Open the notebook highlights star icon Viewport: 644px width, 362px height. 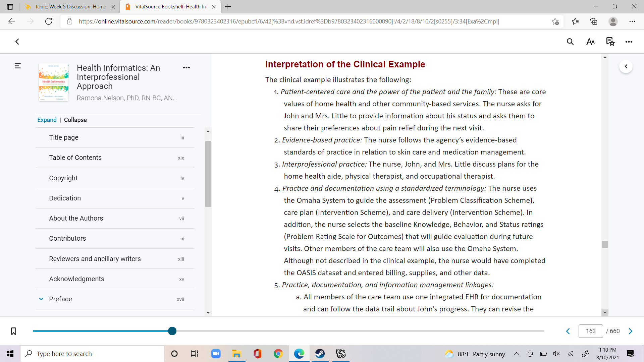point(610,42)
